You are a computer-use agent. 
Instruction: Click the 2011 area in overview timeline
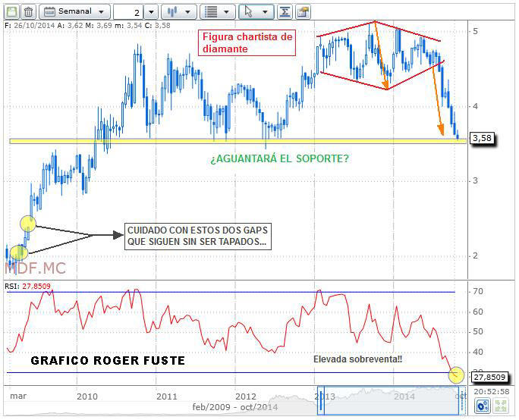[167, 396]
